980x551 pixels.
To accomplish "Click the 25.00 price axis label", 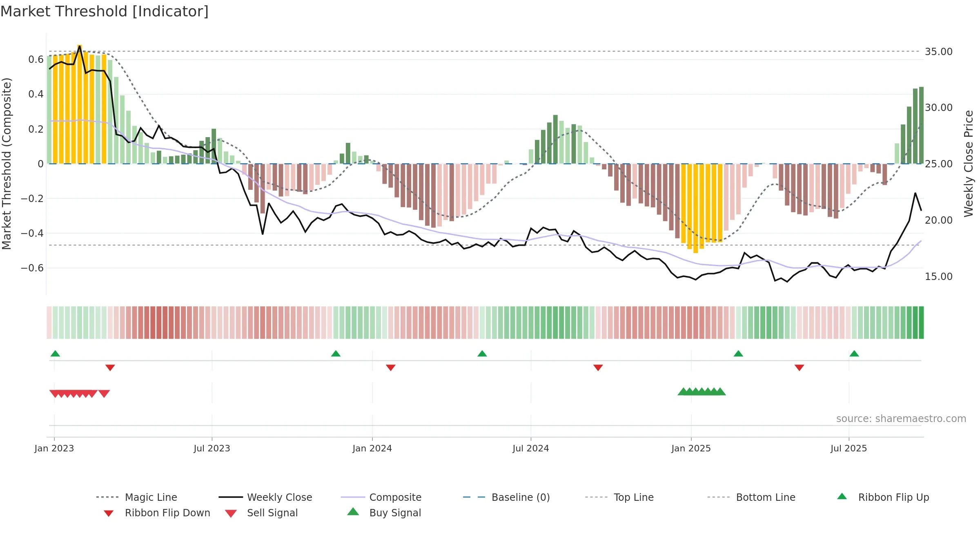I will [939, 164].
